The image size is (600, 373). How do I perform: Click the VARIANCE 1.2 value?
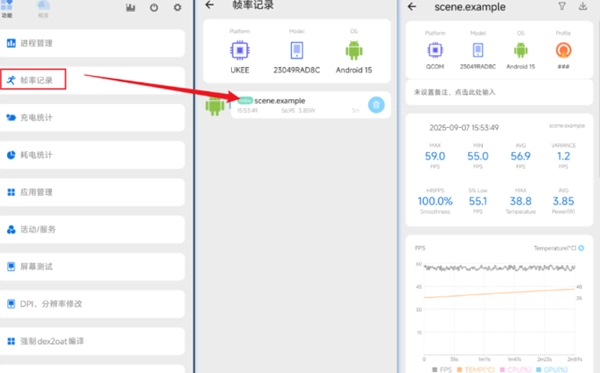click(x=563, y=156)
